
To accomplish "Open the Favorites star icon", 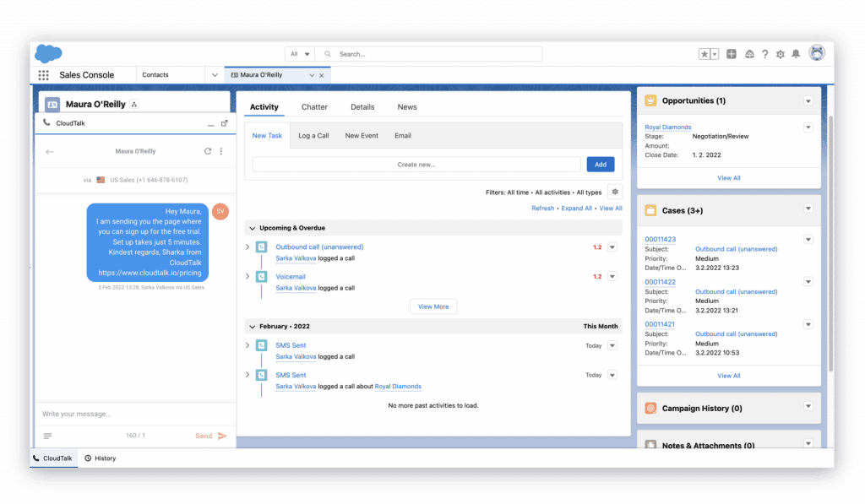I will pos(705,54).
